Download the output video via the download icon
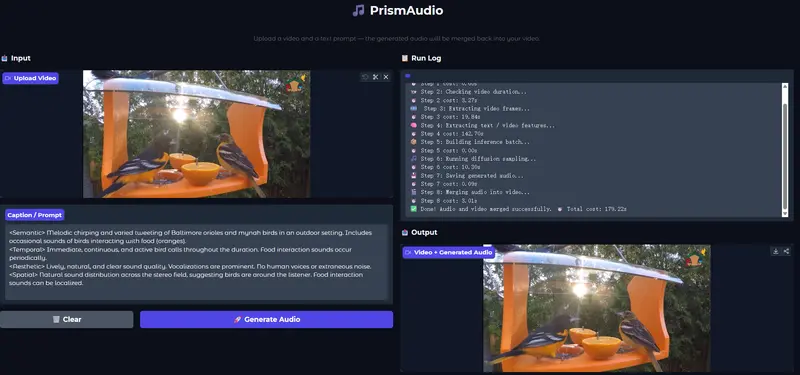 point(776,251)
